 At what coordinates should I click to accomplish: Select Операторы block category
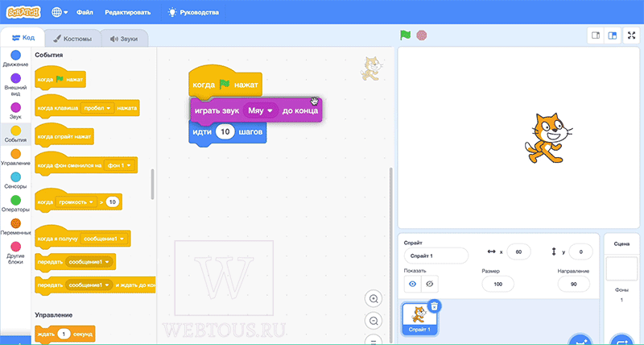point(15,204)
